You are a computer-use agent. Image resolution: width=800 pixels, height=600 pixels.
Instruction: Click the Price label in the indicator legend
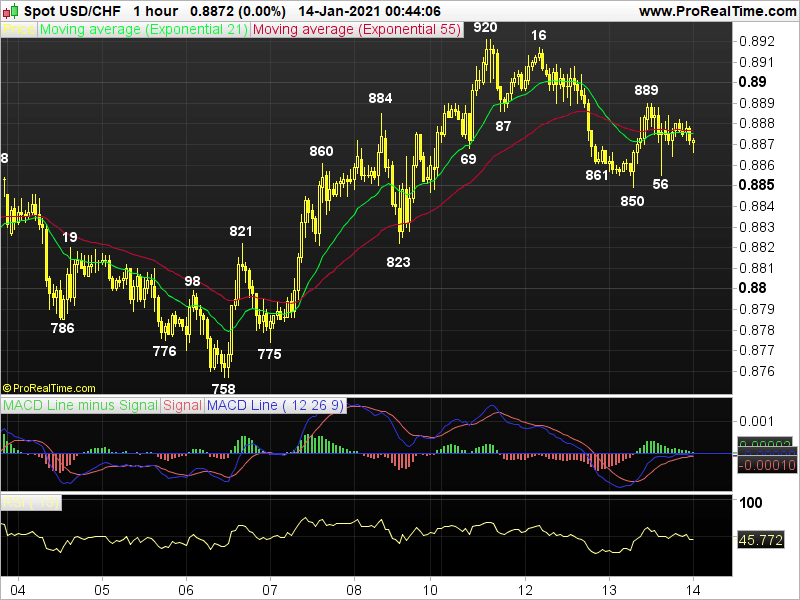(17, 29)
